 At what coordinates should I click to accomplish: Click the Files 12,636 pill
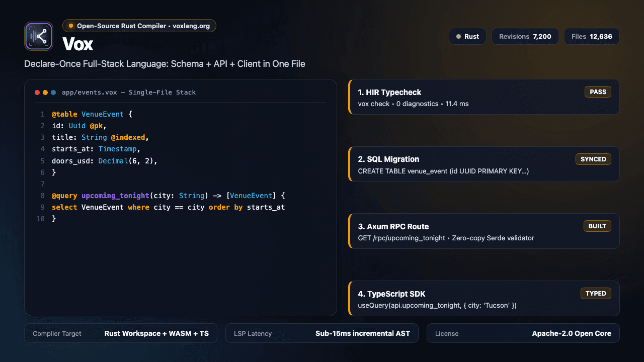[x=592, y=36]
